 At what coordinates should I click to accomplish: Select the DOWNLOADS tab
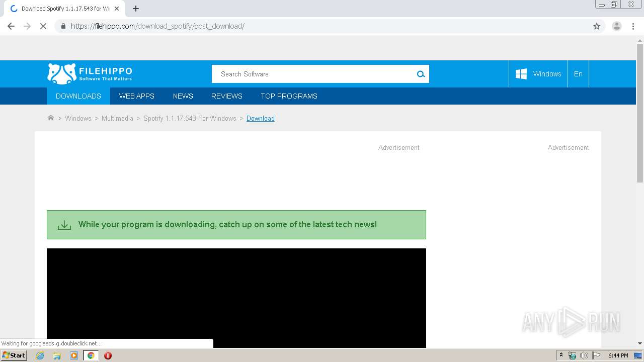[78, 96]
